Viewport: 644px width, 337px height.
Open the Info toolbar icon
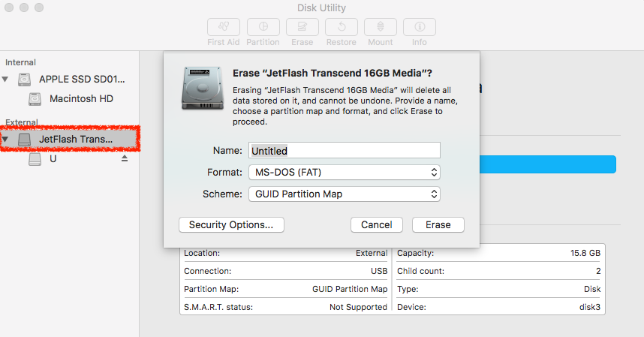click(x=420, y=27)
